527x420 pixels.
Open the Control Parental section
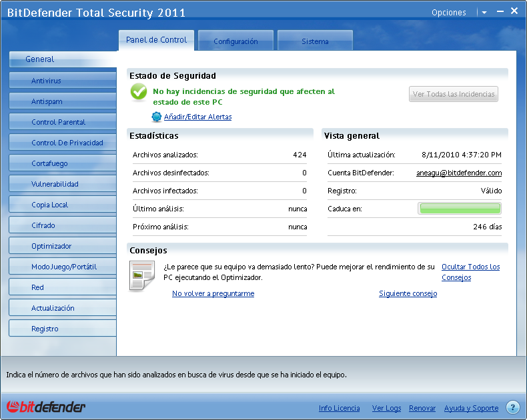tap(63, 122)
